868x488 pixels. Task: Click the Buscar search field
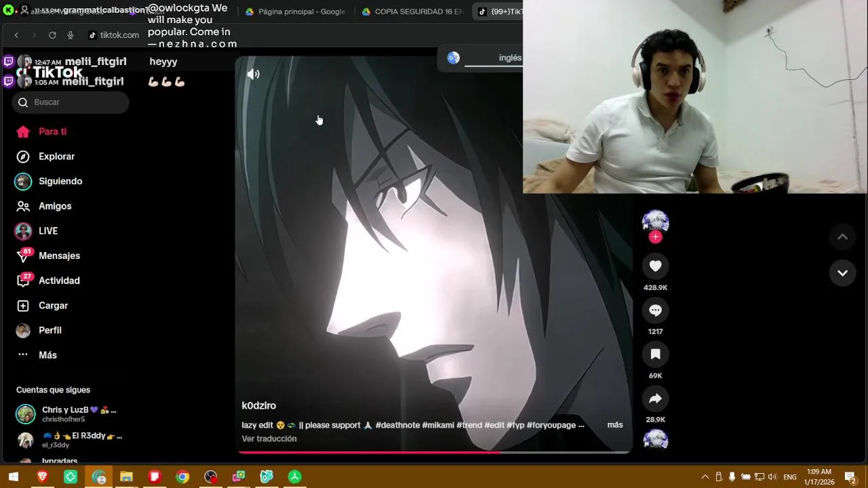point(71,102)
